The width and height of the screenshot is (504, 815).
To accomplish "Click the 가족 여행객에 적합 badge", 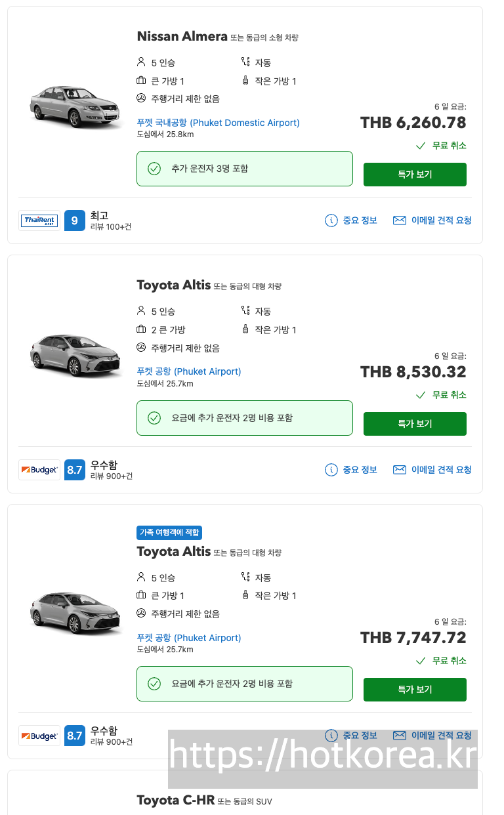I will click(169, 532).
